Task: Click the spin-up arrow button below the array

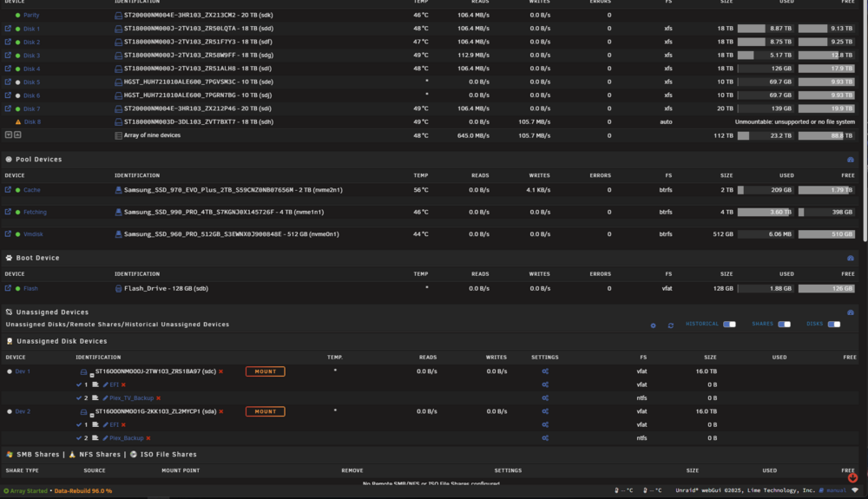Action: (17, 135)
